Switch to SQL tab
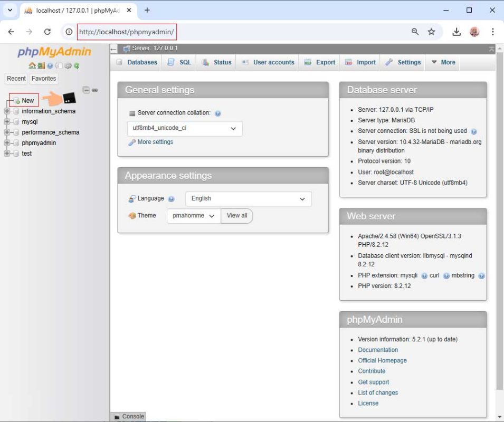The width and height of the screenshot is (504, 422). coord(179,62)
